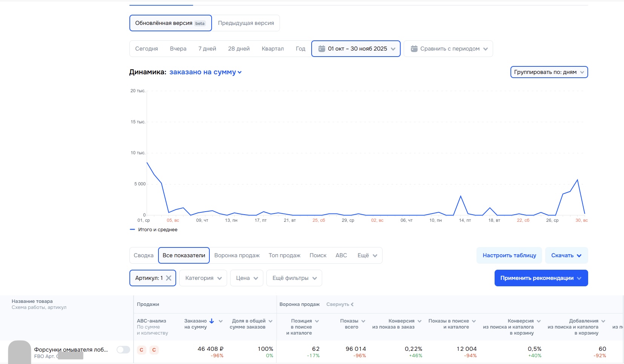Open Заказано на сумму column menu

[221, 321]
